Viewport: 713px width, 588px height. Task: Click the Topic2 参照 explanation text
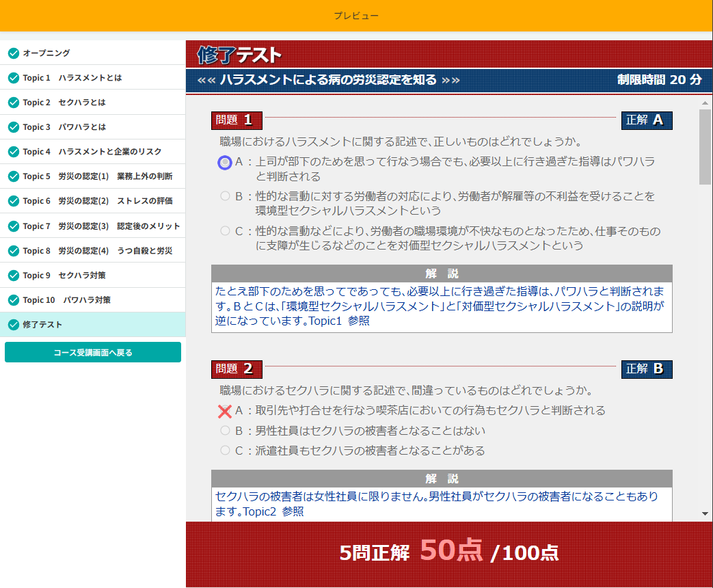click(x=273, y=511)
